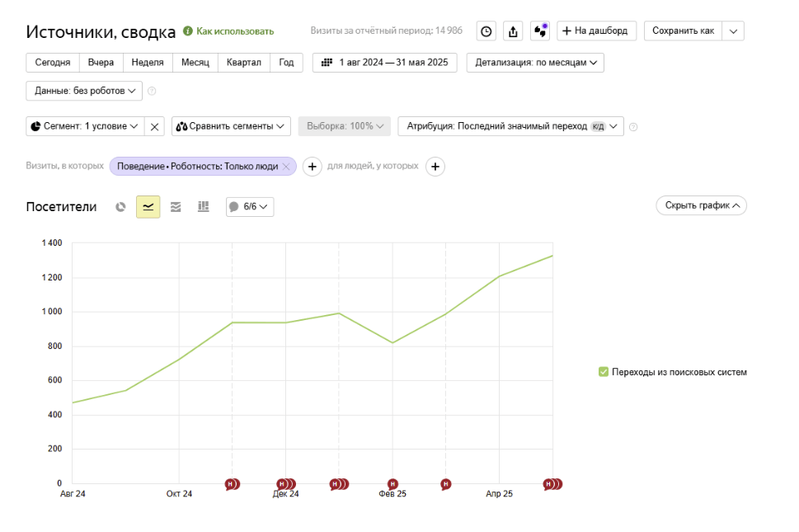The image size is (799, 532).
Task: Uncheck Переходы из поисковых систем legend checkbox
Action: pyautogui.click(x=604, y=372)
